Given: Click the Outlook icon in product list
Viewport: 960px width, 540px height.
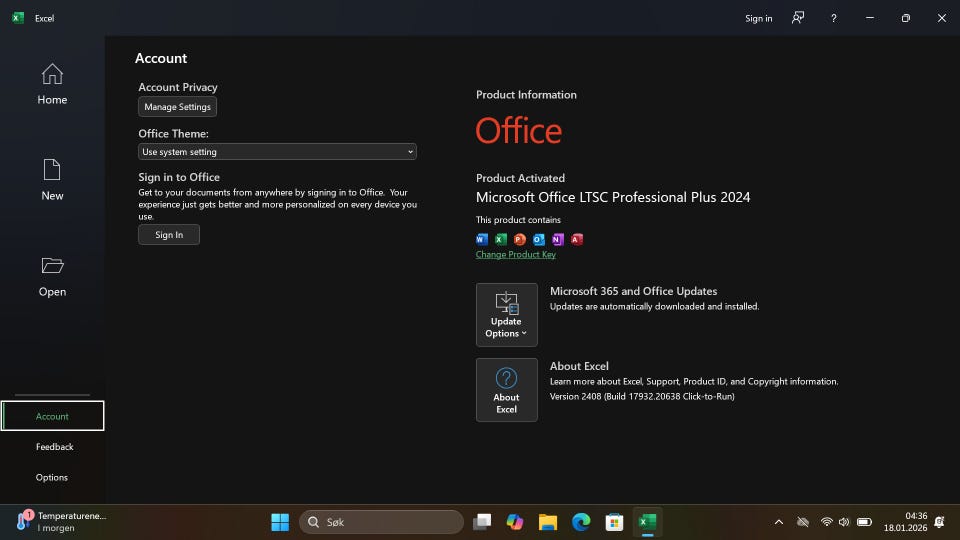Looking at the screenshot, I should tap(539, 239).
